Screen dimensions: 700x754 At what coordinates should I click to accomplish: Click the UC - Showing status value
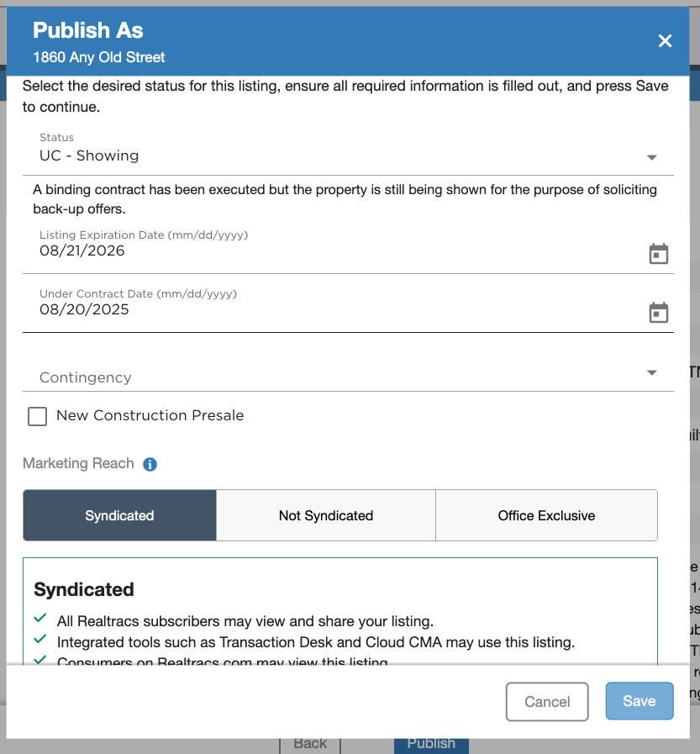pos(89,156)
